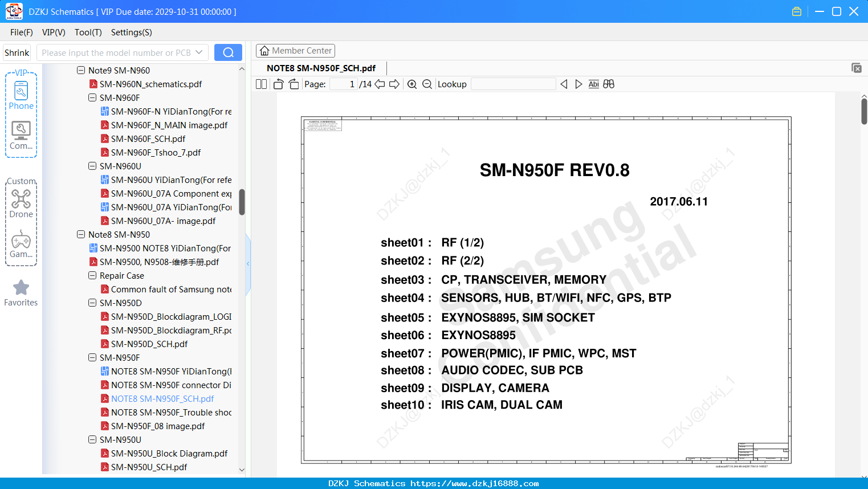Open the Drone category

[21, 203]
